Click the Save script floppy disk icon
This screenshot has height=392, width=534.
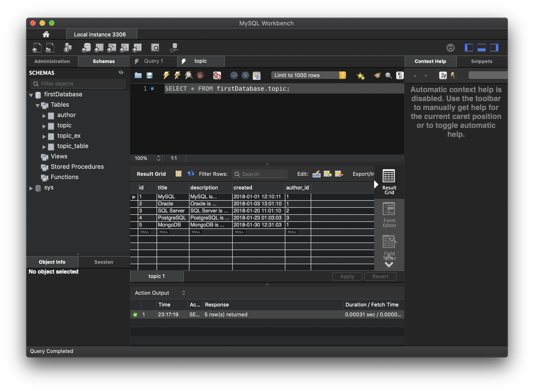tap(149, 75)
